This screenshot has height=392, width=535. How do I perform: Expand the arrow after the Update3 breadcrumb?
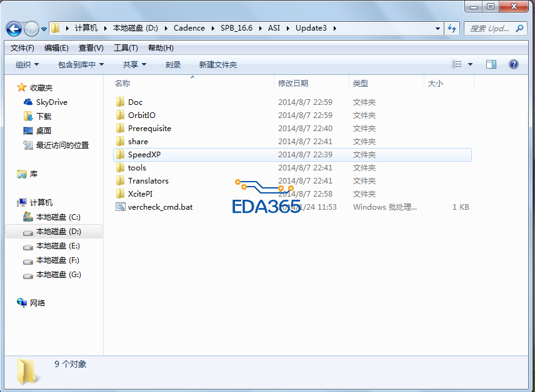point(335,28)
